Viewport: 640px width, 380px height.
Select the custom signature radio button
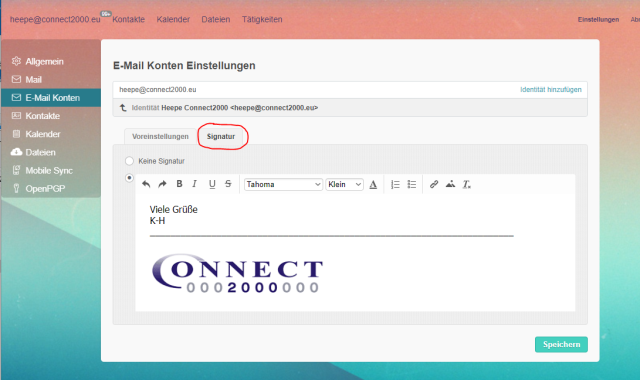pyautogui.click(x=129, y=178)
